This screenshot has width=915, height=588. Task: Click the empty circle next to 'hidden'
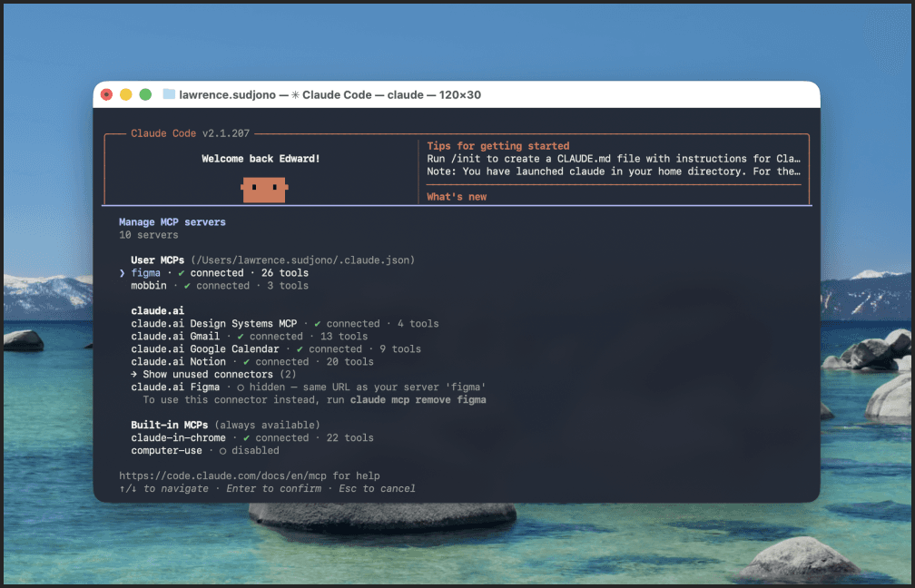[241, 387]
